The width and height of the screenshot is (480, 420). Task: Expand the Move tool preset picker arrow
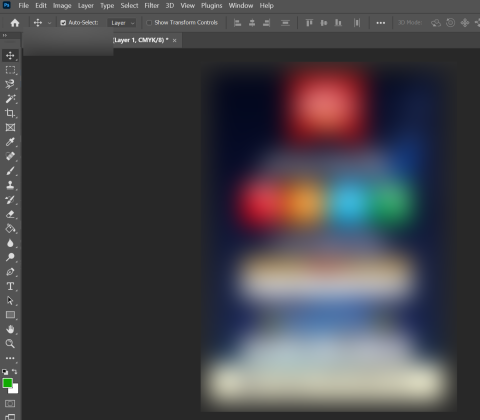click(x=49, y=23)
